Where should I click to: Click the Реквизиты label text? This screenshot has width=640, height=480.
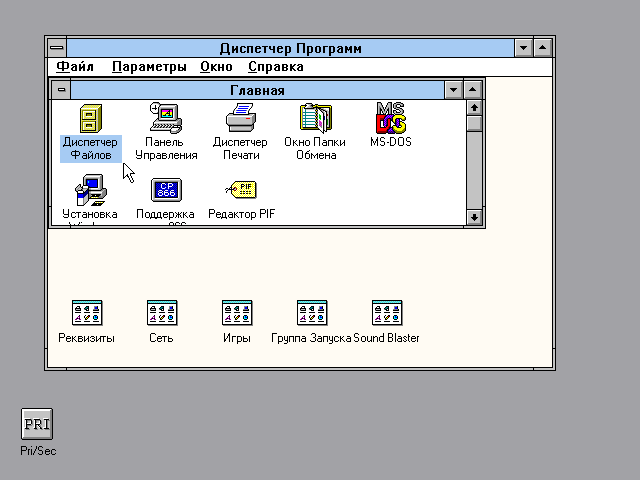pyautogui.click(x=87, y=338)
